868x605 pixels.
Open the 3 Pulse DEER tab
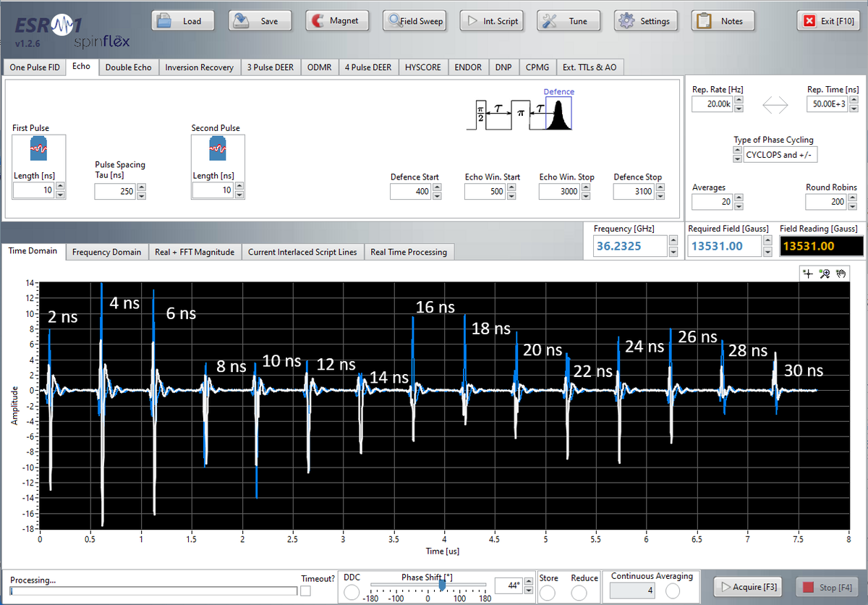(270, 67)
